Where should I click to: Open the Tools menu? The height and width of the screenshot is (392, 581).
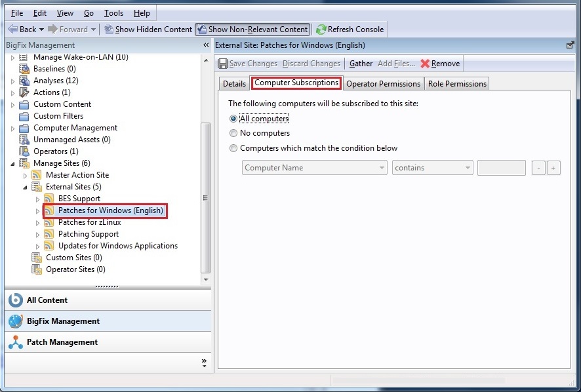click(x=113, y=13)
